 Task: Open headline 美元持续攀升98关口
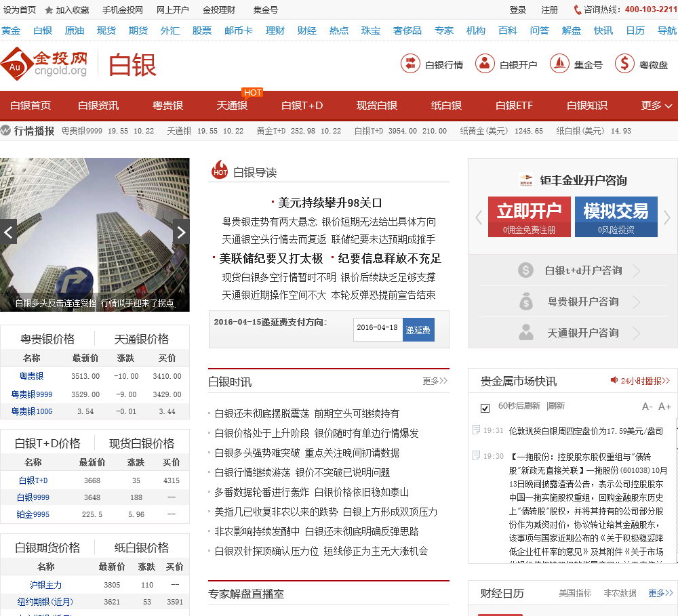(330, 203)
